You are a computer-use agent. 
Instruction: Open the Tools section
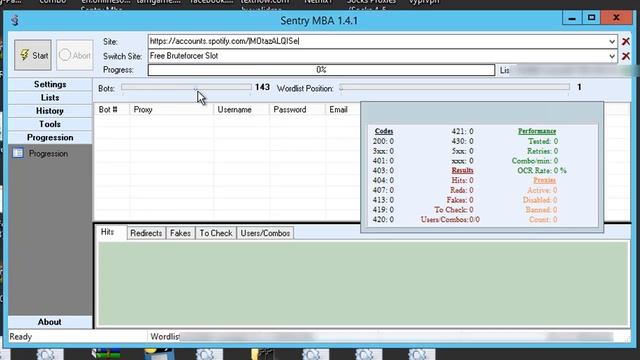pos(50,124)
